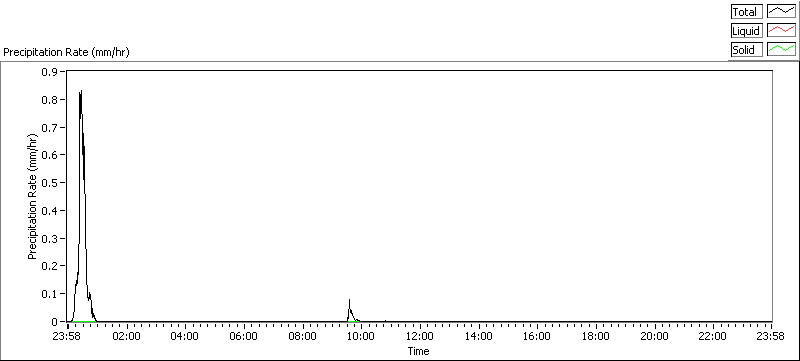Open the Solid green line style swatch
The height and width of the screenshot is (361, 800).
pos(781,49)
